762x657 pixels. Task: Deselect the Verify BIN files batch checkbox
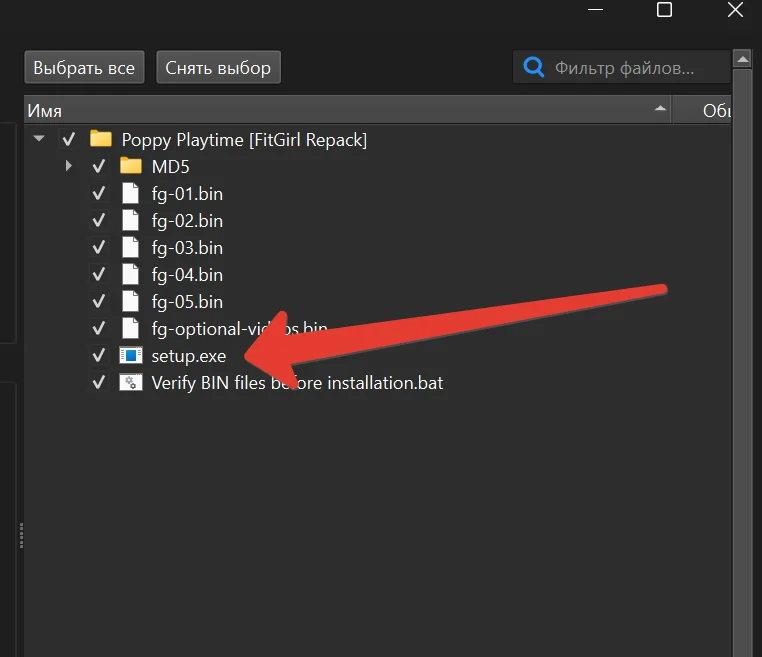tap(98, 382)
